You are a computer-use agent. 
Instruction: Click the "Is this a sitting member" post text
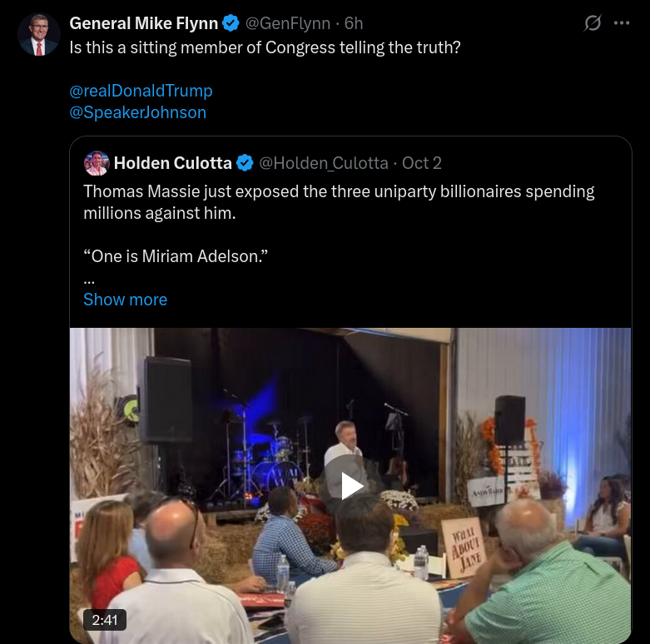pyautogui.click(x=265, y=47)
